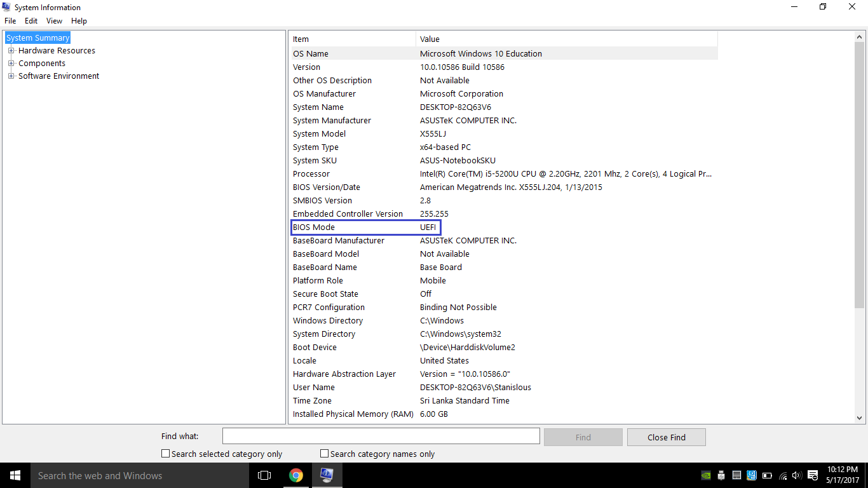This screenshot has height=488, width=868.
Task: Click the Safely Remove Hardware USB icon
Action: [721, 475]
